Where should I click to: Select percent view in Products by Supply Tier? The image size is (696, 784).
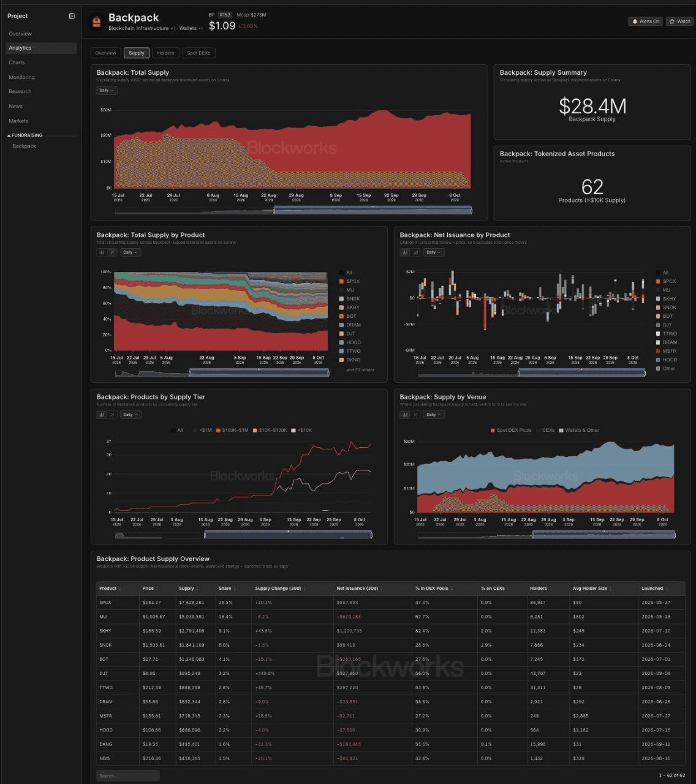112,415
